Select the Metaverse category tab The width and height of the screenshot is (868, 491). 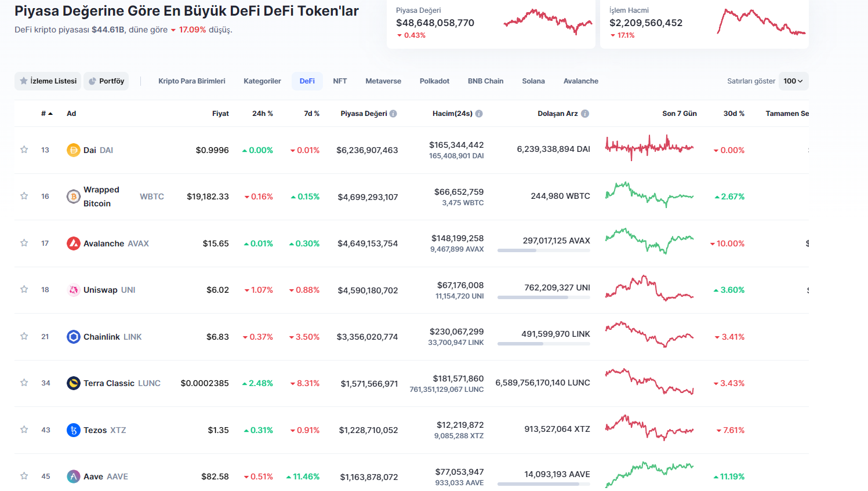[x=383, y=81]
